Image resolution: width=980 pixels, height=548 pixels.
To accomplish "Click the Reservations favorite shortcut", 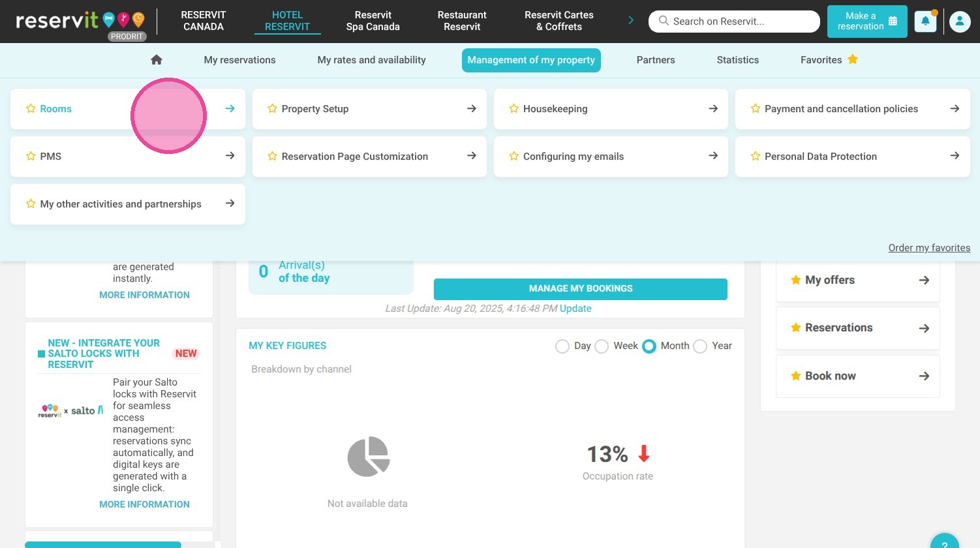I will tap(858, 328).
